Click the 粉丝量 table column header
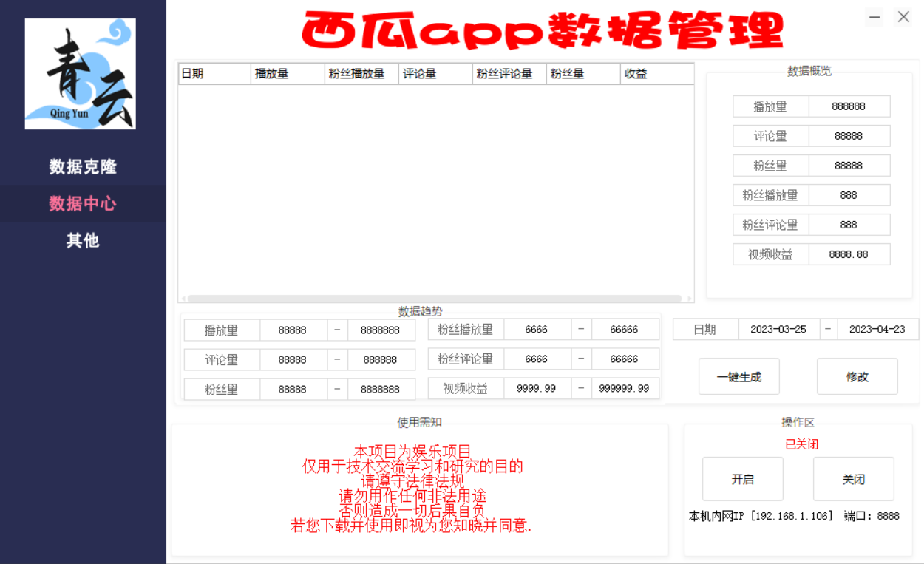The height and width of the screenshot is (564, 924). pos(583,74)
